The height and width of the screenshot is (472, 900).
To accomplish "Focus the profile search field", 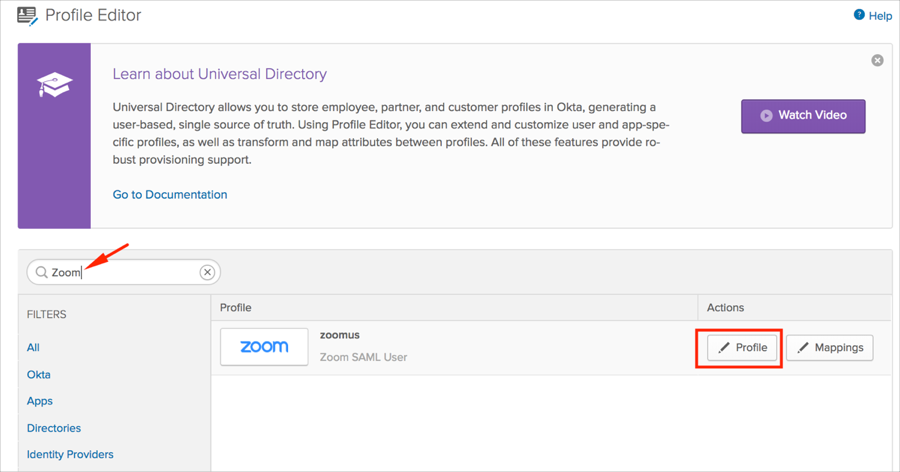I will click(125, 272).
